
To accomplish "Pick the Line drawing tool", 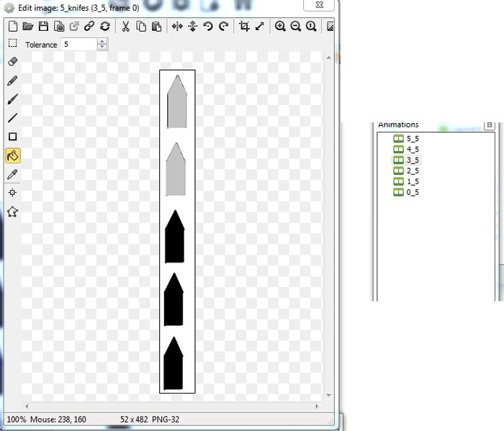I will point(12,118).
